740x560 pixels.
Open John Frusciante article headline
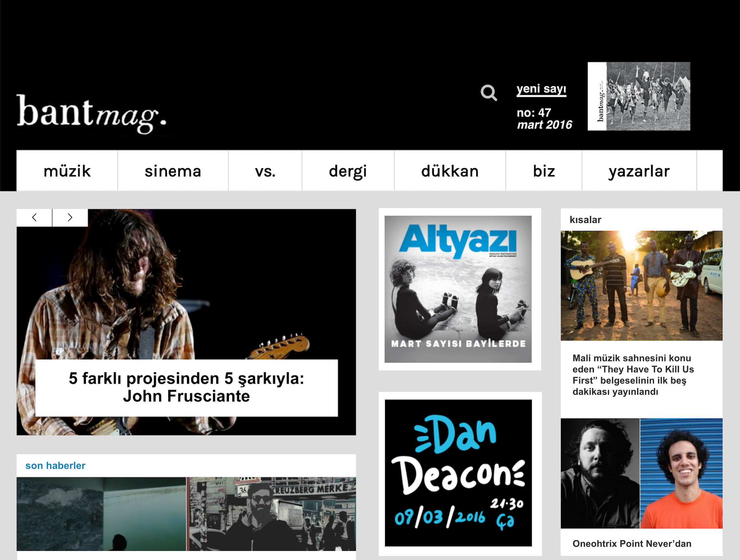[x=187, y=387]
